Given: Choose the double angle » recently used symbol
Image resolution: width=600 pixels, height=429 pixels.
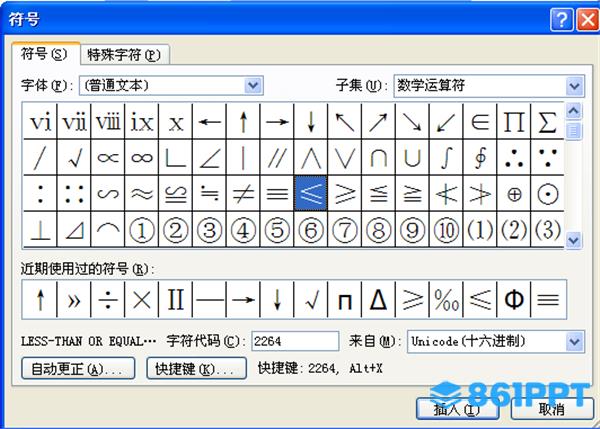Looking at the screenshot, I should coord(74,299).
